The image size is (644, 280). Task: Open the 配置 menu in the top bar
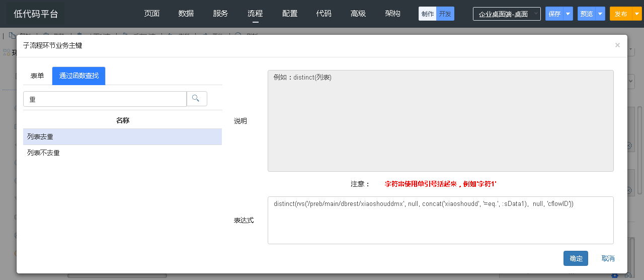(290, 14)
